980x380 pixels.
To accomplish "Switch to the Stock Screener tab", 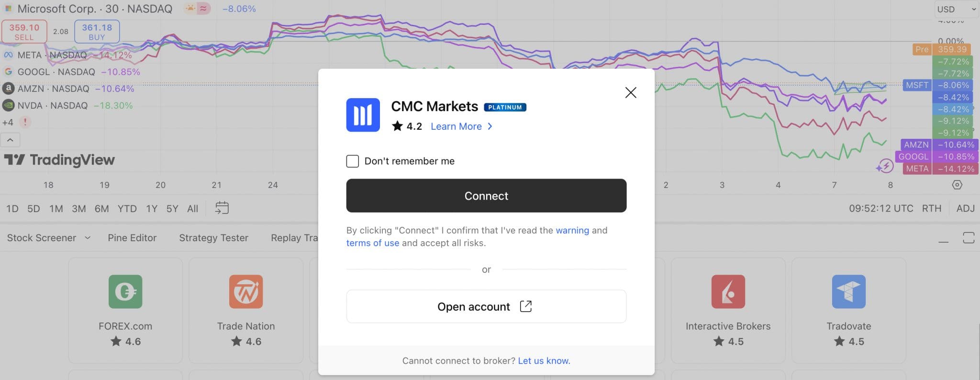I will 42,238.
